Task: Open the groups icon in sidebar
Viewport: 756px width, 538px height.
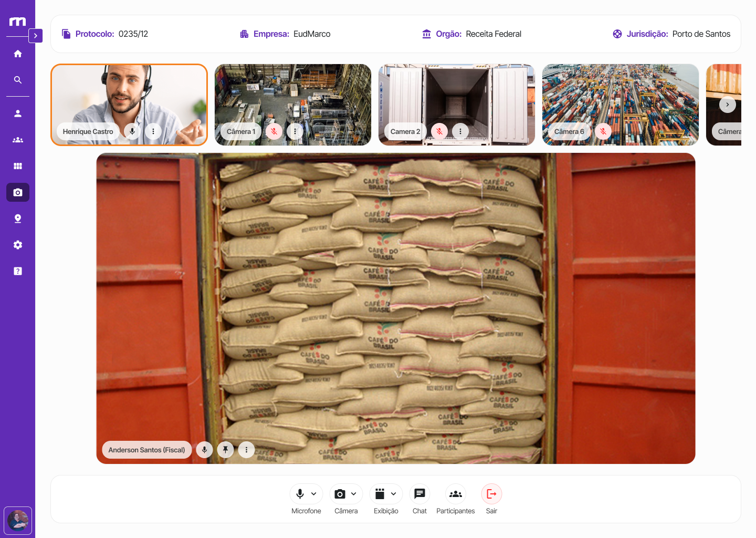Action: pyautogui.click(x=18, y=140)
